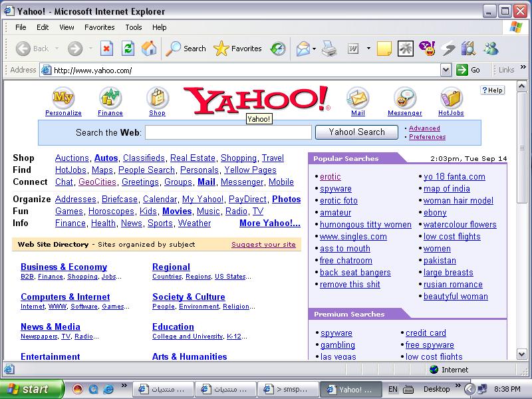Switch to smsp taskbar window

point(289,389)
